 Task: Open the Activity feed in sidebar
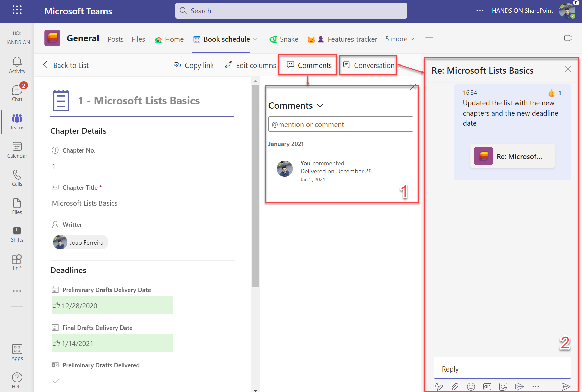[x=17, y=65]
